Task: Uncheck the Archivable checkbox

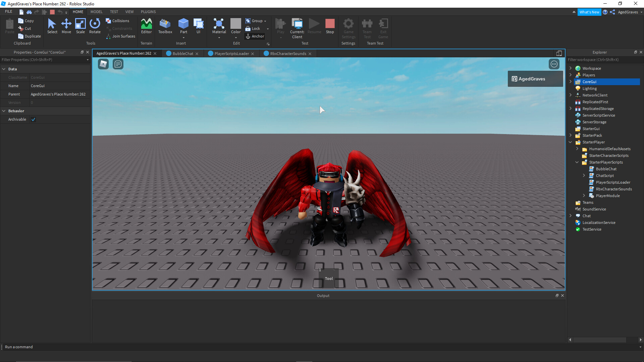Action: click(34, 119)
